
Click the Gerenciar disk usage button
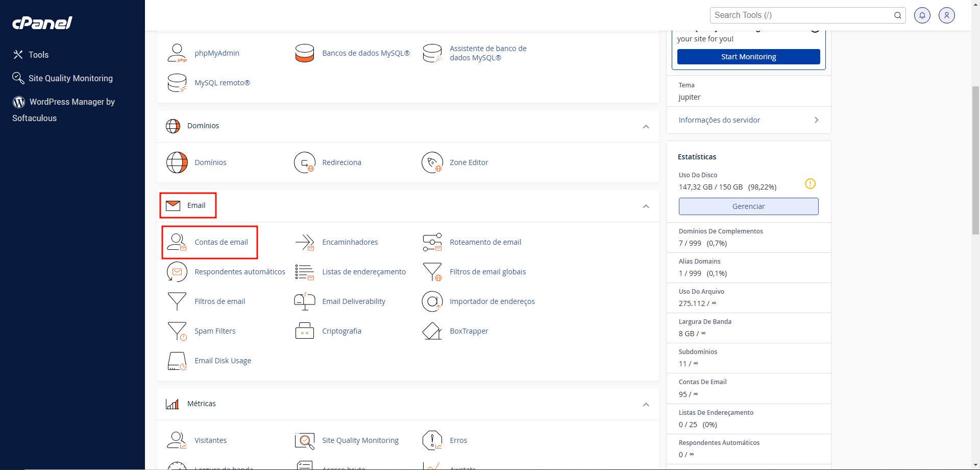pyautogui.click(x=749, y=206)
